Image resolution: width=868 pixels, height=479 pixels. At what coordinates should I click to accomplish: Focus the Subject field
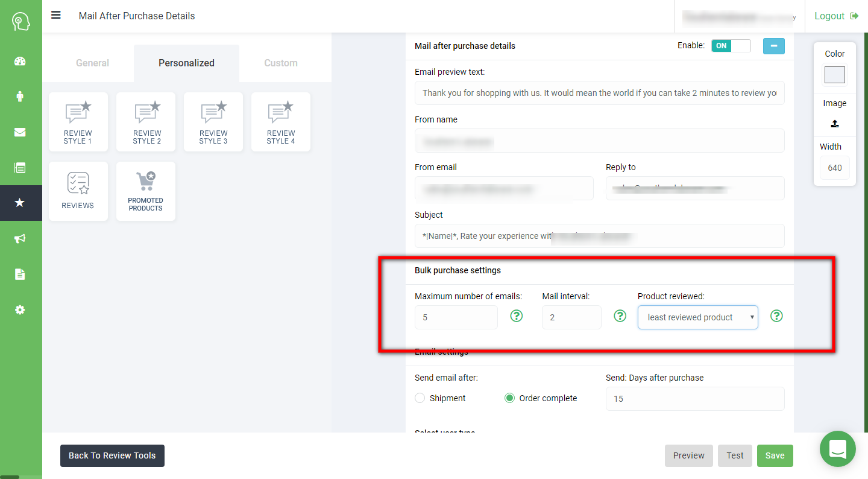pyautogui.click(x=600, y=236)
